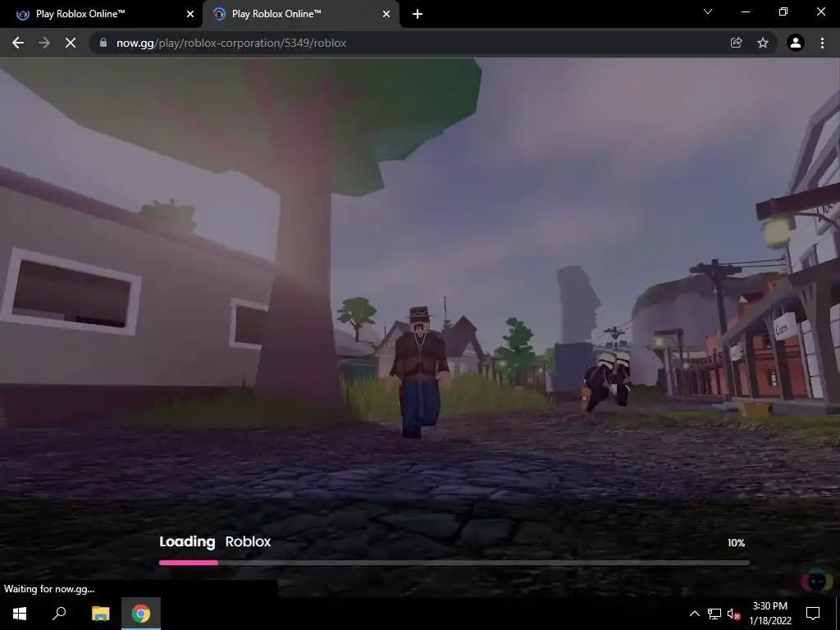Click the 10% loading percentage text
Screen dimensions: 840x630
point(736,543)
